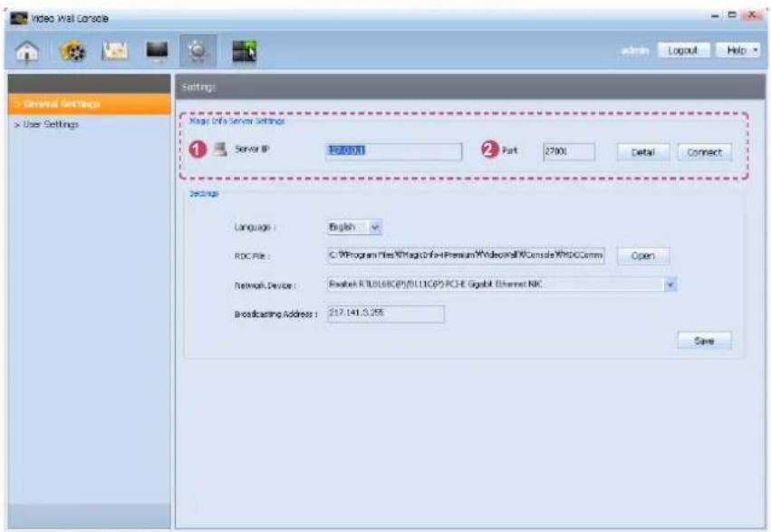Click the Detail button
The image size is (771, 532).
point(642,152)
